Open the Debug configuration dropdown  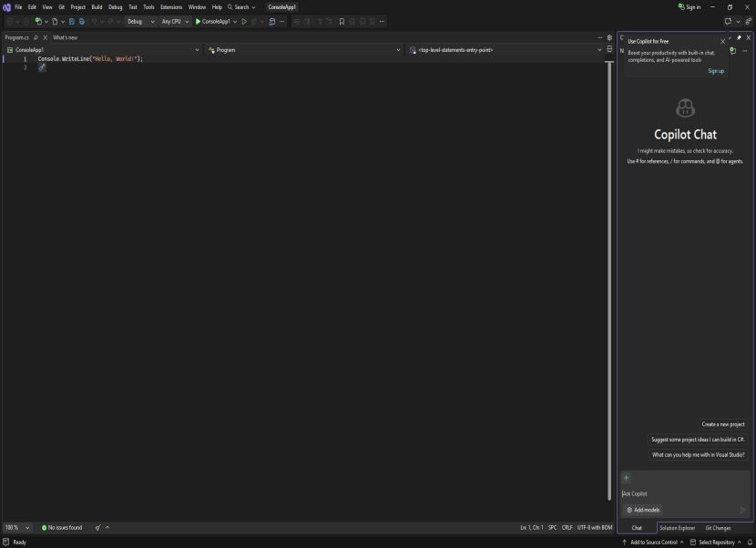pos(141,21)
